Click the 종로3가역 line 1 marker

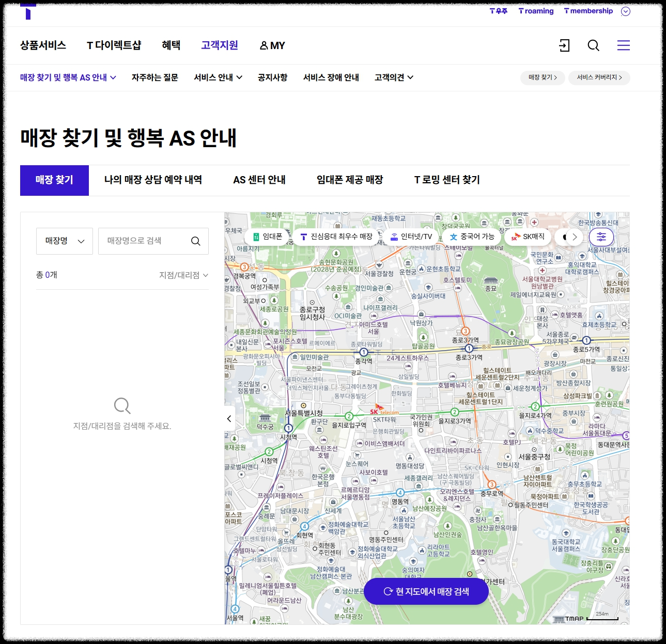[x=469, y=349]
